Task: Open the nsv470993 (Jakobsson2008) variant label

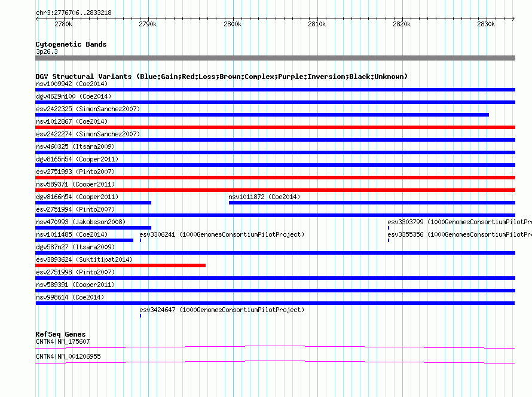Action: (x=81, y=222)
